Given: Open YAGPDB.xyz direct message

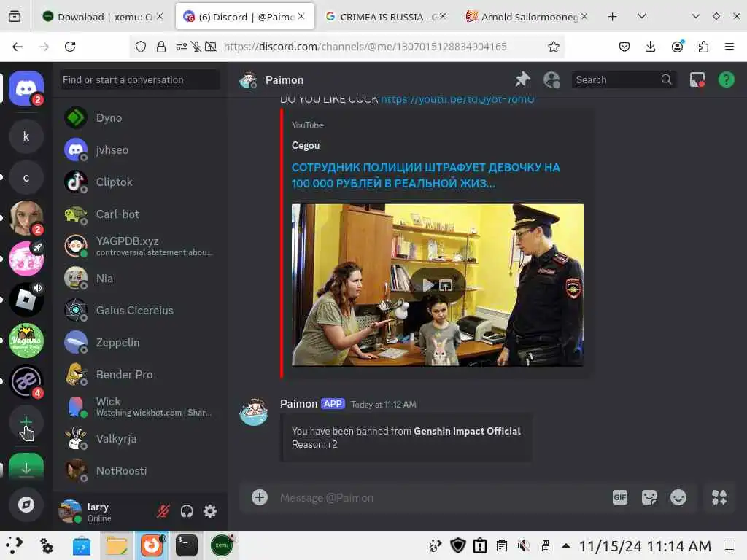Looking at the screenshot, I should [140, 246].
